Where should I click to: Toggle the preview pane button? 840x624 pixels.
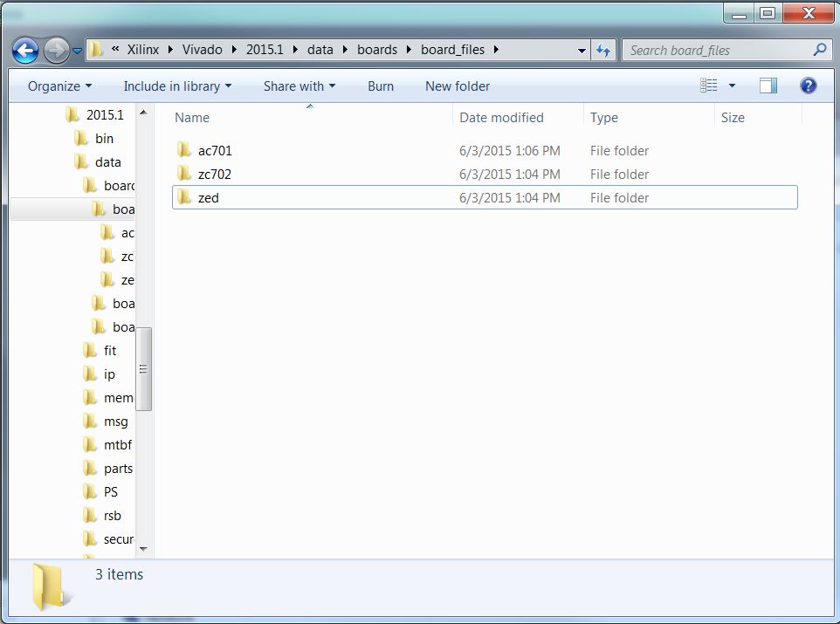click(x=768, y=86)
